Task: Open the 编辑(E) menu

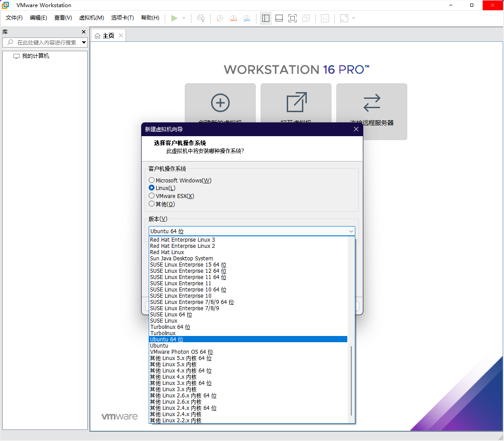Action: point(38,18)
